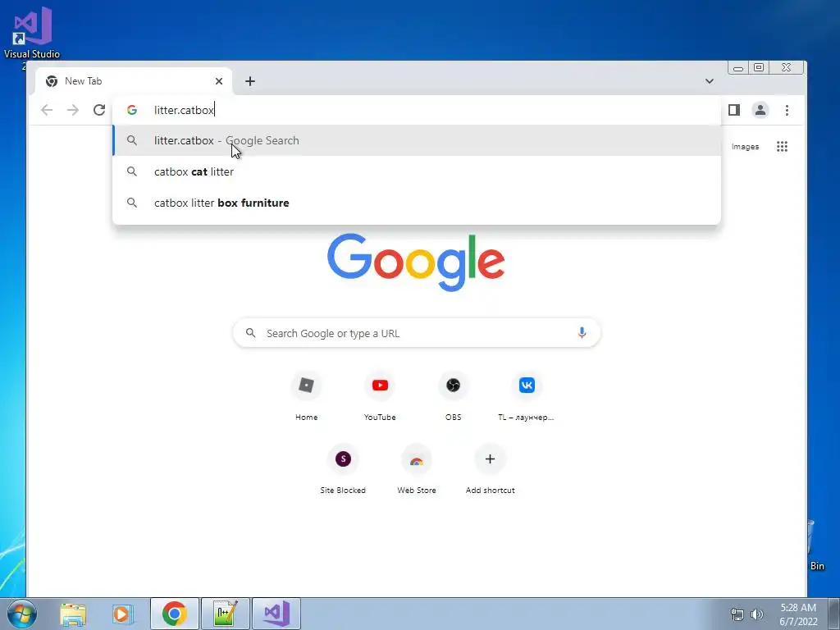Click the address bar containing litter.catbox
This screenshot has height=630, width=840.
point(416,110)
